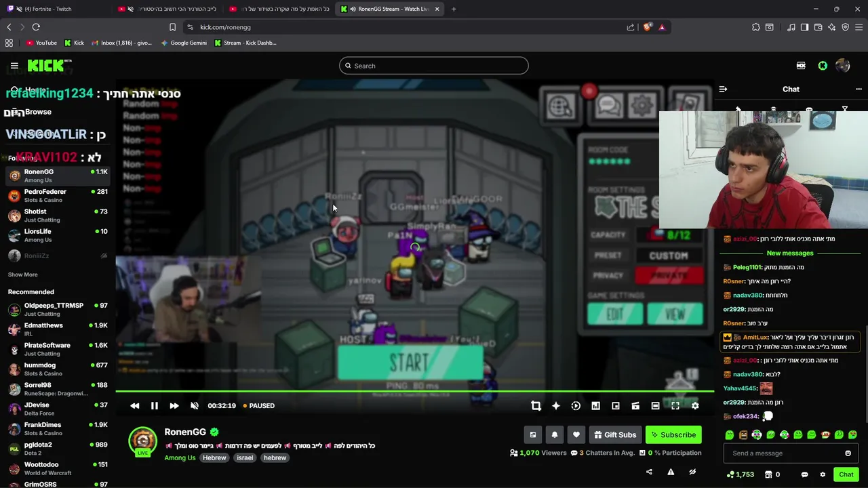Seek on the green video progress bar

click(x=414, y=391)
